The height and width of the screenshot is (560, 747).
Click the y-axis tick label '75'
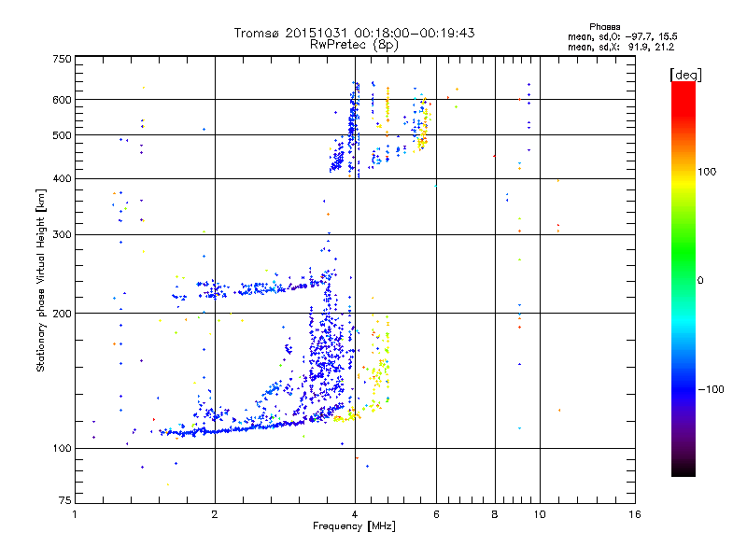65,500
